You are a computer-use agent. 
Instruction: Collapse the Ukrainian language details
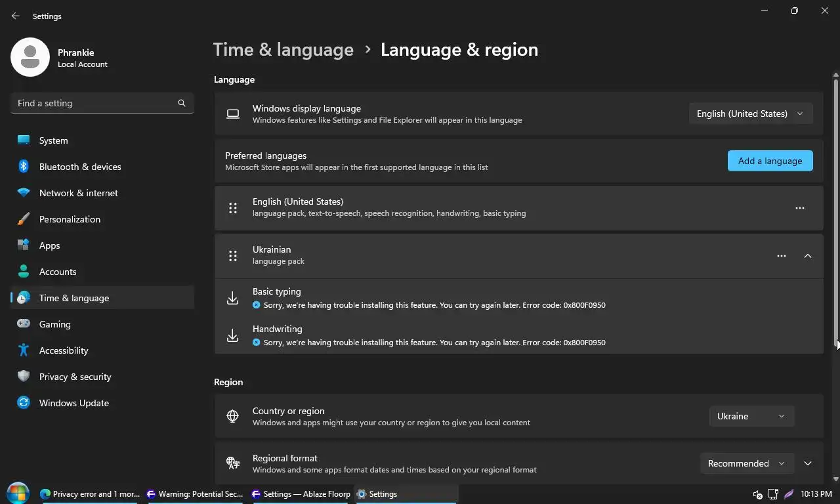coord(808,256)
